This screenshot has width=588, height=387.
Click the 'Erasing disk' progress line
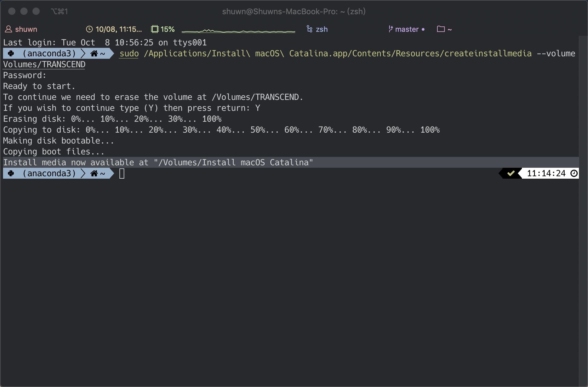[112, 119]
